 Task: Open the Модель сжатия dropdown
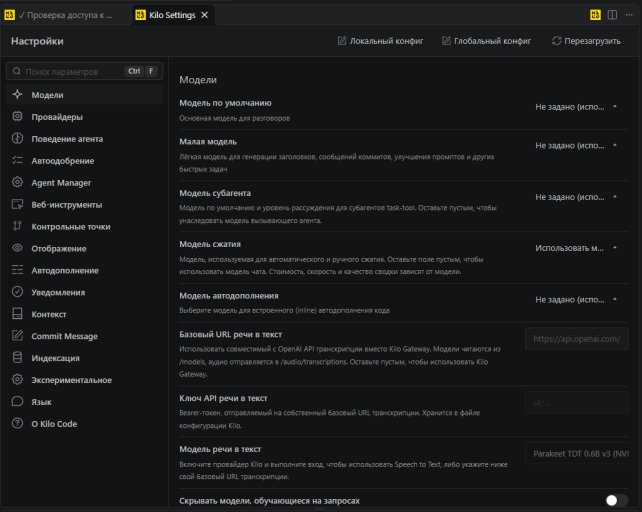(x=576, y=248)
